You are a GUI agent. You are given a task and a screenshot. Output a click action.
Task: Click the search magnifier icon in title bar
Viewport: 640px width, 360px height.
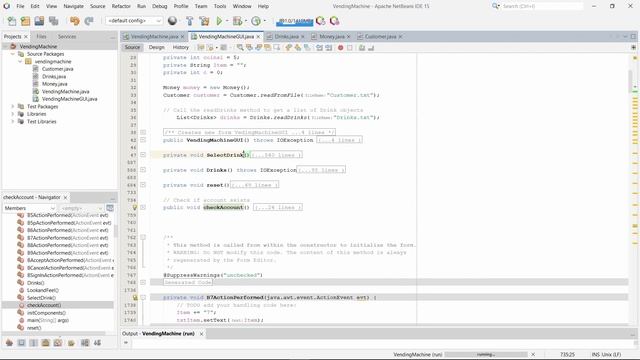pos(496,6)
